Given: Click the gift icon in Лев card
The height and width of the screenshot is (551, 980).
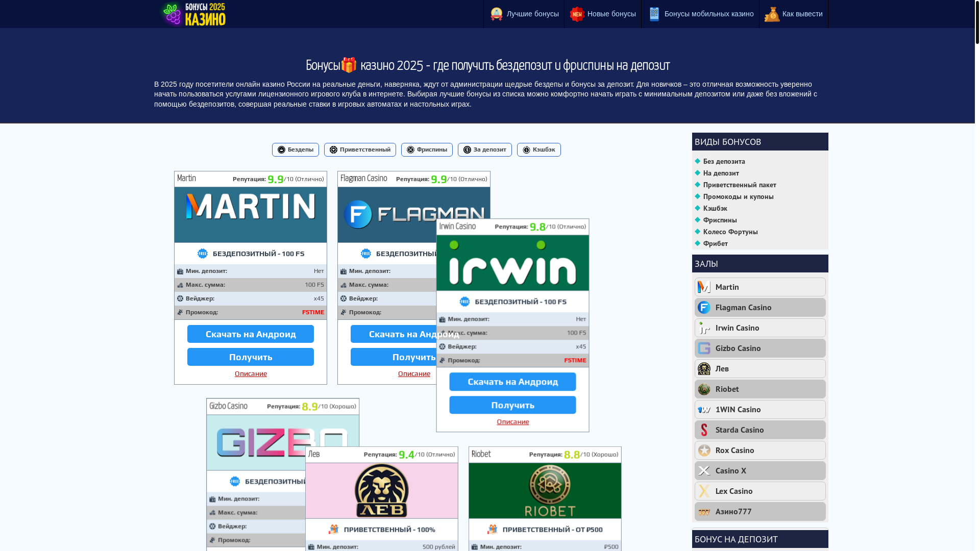Looking at the screenshot, I should (x=333, y=530).
